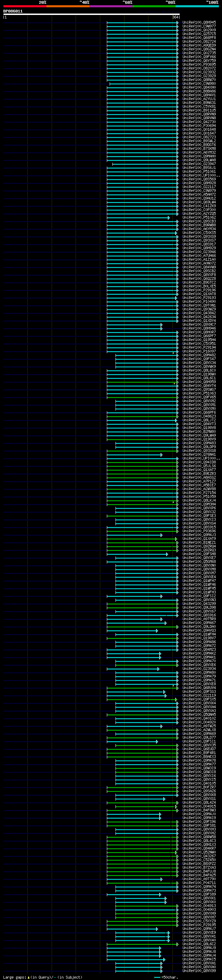Open hit UniRef100_B9N631
This screenshot has height=980, width=222.
[x=199, y=103]
